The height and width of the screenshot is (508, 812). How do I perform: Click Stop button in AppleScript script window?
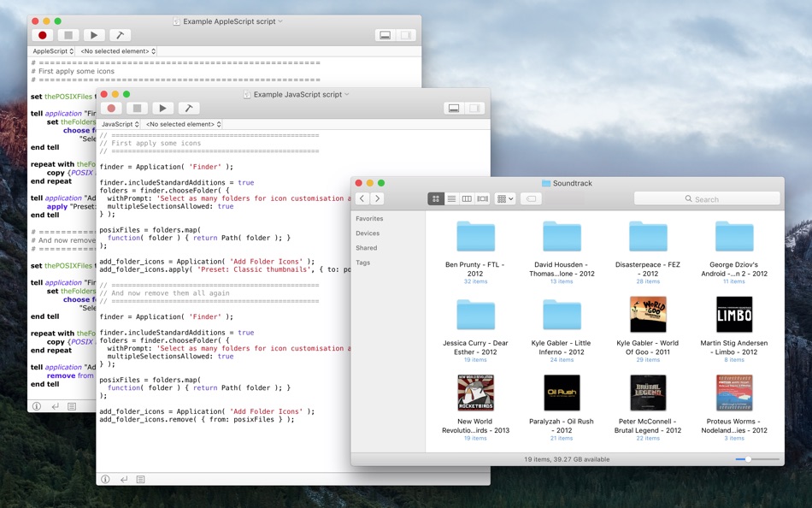[x=68, y=35]
